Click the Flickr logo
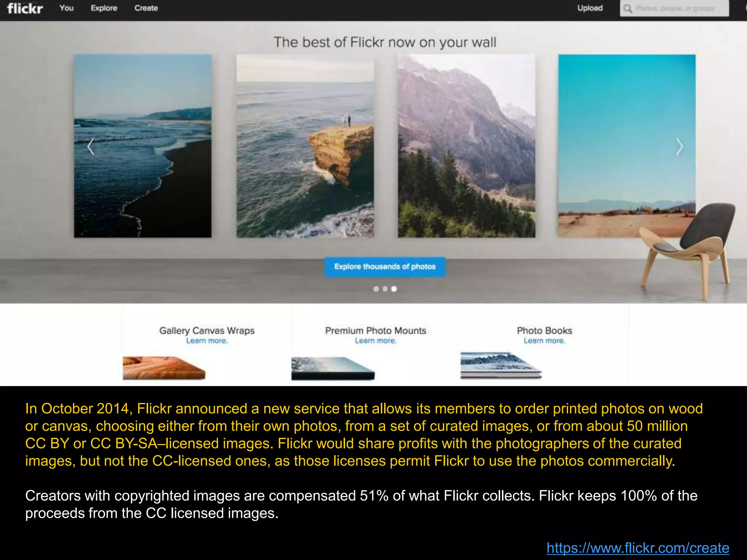Viewport: 747px width, 560px height. pos(25,8)
